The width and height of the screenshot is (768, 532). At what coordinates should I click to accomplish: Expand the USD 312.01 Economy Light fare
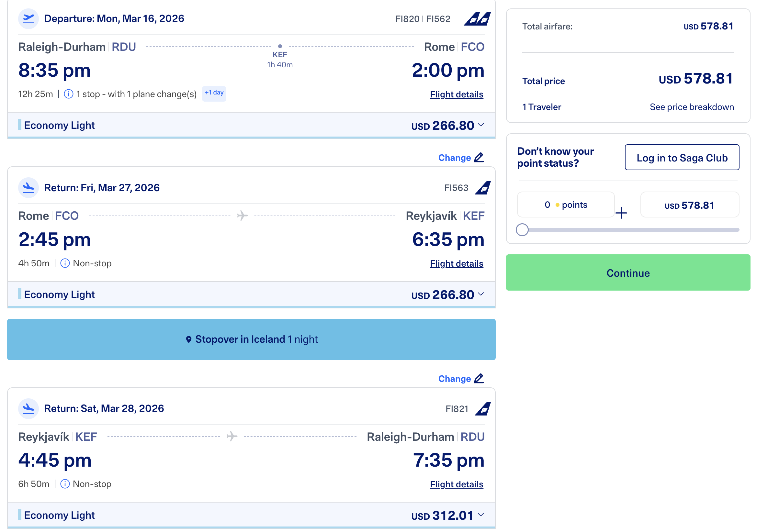coord(480,515)
